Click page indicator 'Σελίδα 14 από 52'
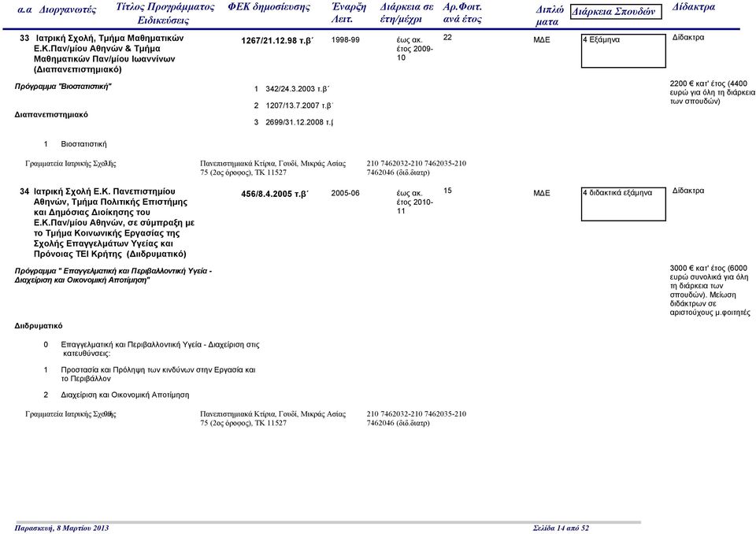 [x=561, y=528]
